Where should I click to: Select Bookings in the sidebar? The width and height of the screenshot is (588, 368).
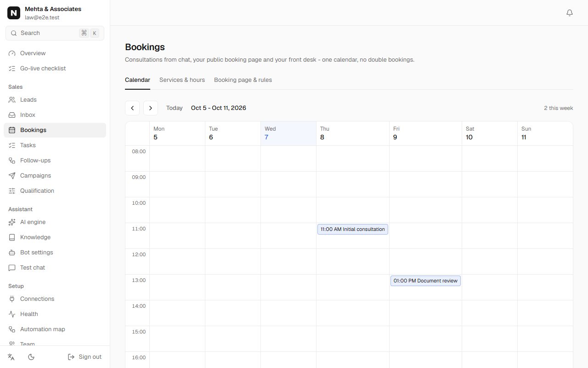click(55, 130)
